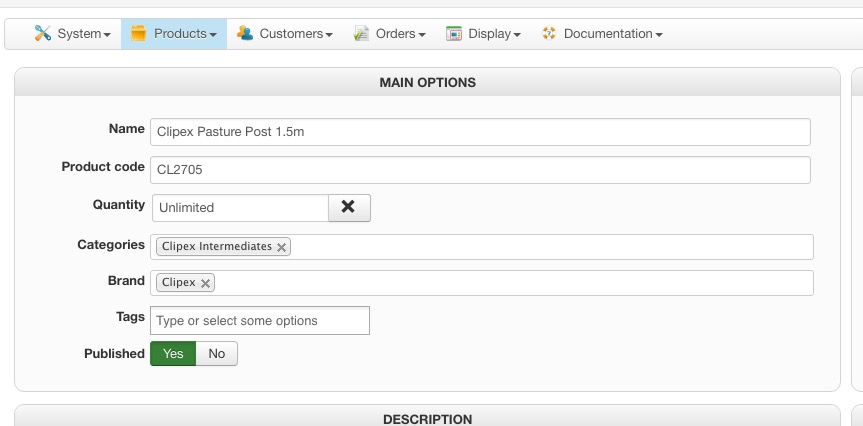Screen dimensions: 863x426
Task: Expand the System menu arrow
Action: point(107,35)
